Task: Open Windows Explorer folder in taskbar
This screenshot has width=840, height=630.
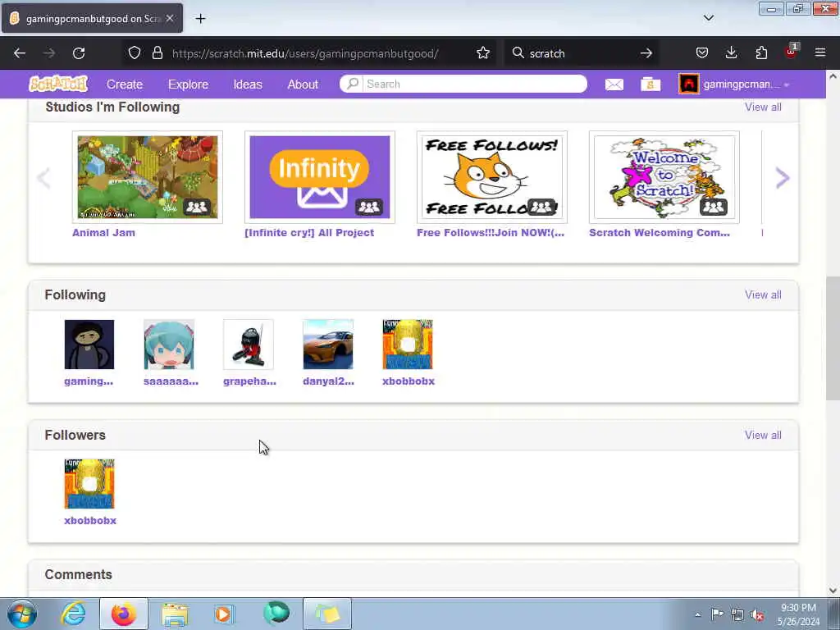Action: pyautogui.click(x=175, y=614)
